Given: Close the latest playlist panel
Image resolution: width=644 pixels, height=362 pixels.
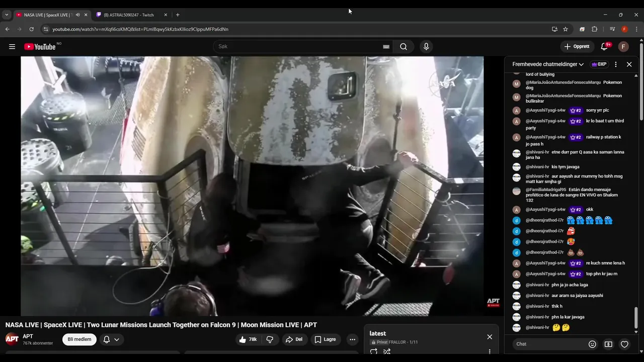Looking at the screenshot, I should tap(490, 337).
